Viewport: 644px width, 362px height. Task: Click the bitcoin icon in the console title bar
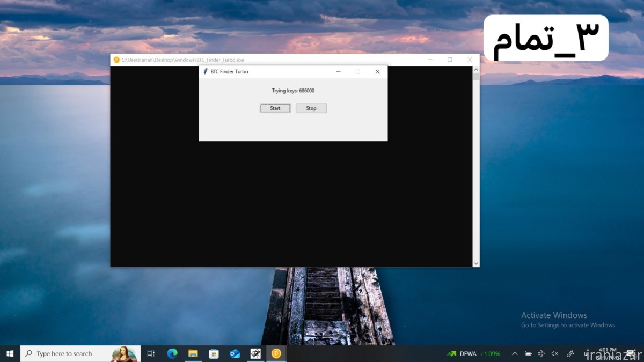click(116, 60)
